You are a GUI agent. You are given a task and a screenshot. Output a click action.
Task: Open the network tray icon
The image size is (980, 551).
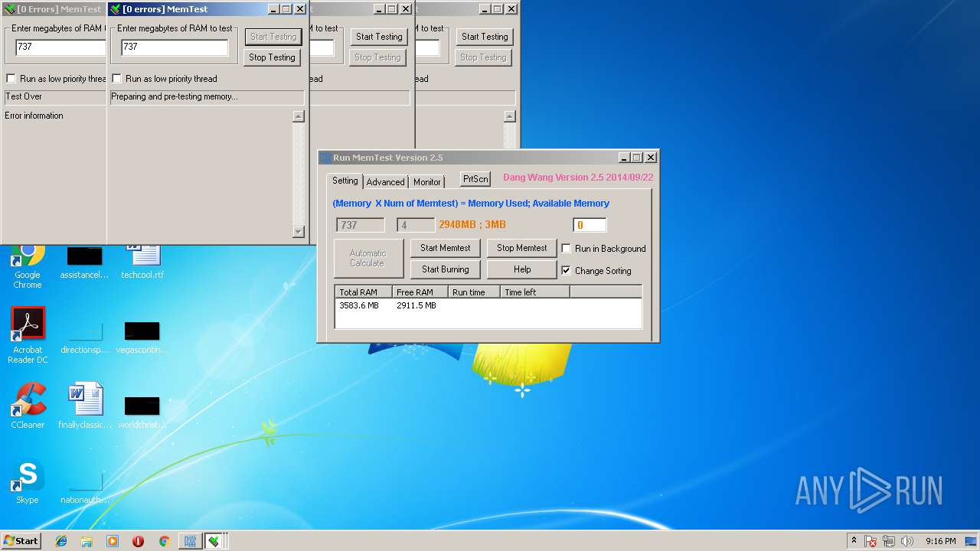890,541
